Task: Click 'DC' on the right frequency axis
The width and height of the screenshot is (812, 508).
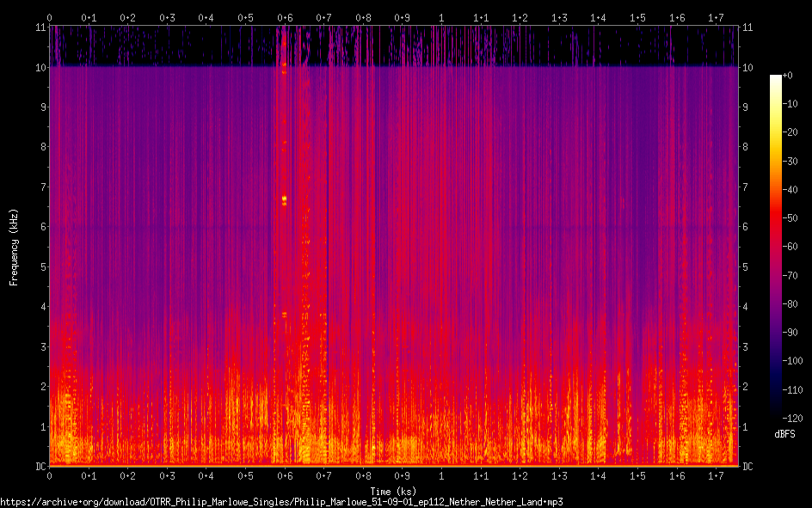Action: [x=747, y=467]
